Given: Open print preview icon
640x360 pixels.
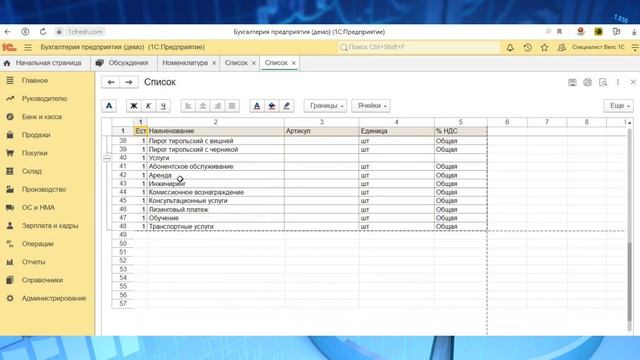Looking at the screenshot, I should click(x=603, y=82).
